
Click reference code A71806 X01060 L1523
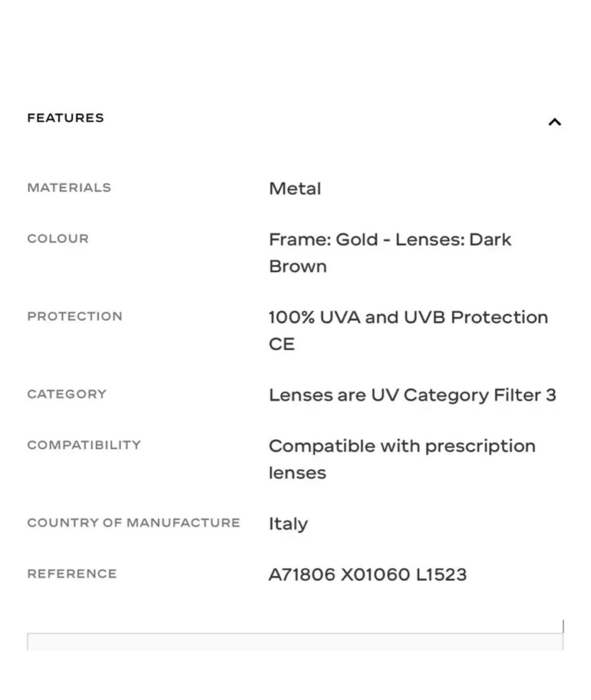pos(368,575)
